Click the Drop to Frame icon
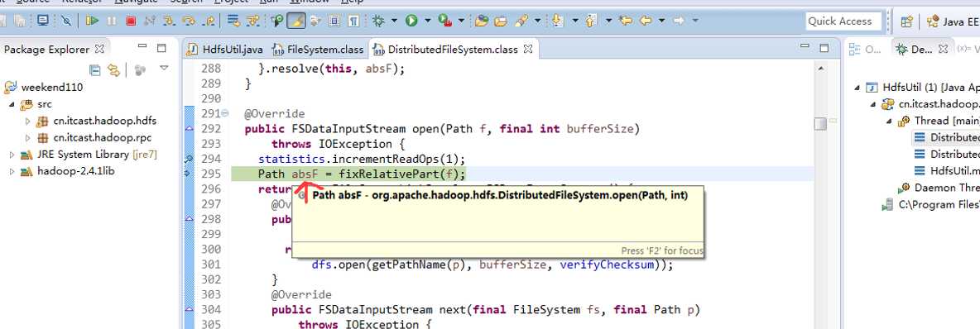This screenshot has height=329, width=980. 233,21
